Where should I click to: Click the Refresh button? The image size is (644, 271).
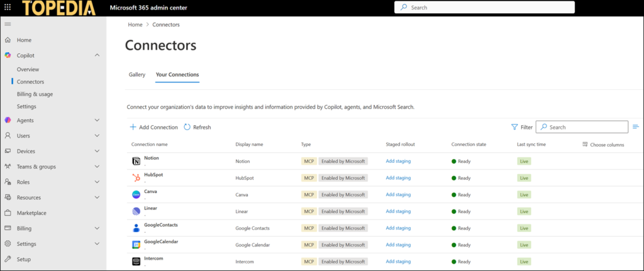point(197,127)
